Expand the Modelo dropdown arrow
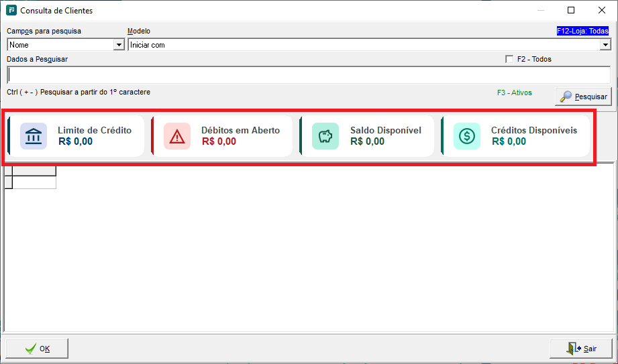 (605, 45)
